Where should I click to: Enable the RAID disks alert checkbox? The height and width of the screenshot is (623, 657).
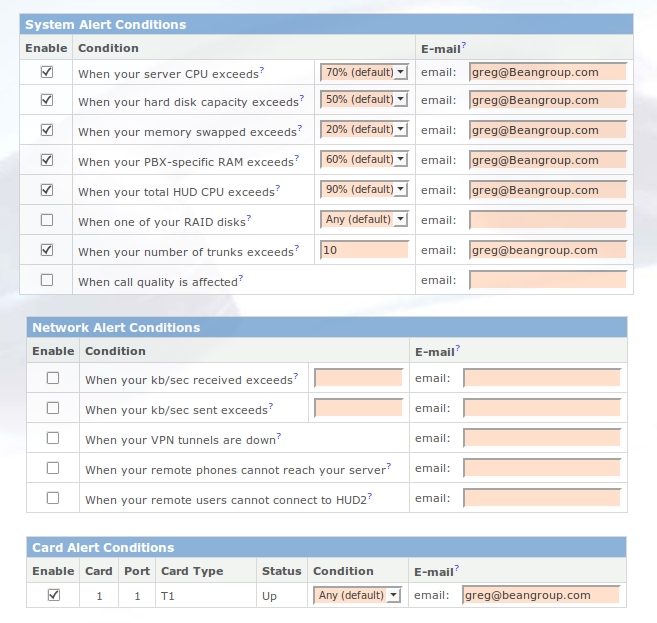(47, 220)
